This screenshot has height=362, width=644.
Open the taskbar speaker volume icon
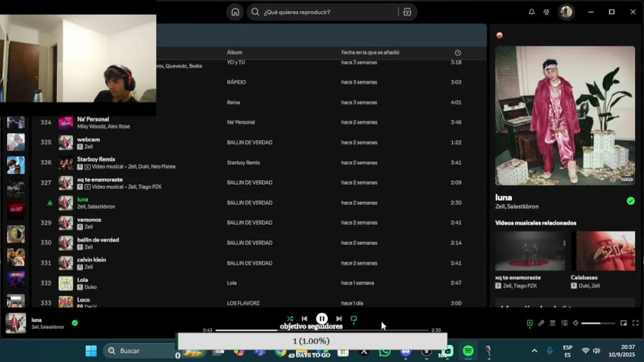596,351
